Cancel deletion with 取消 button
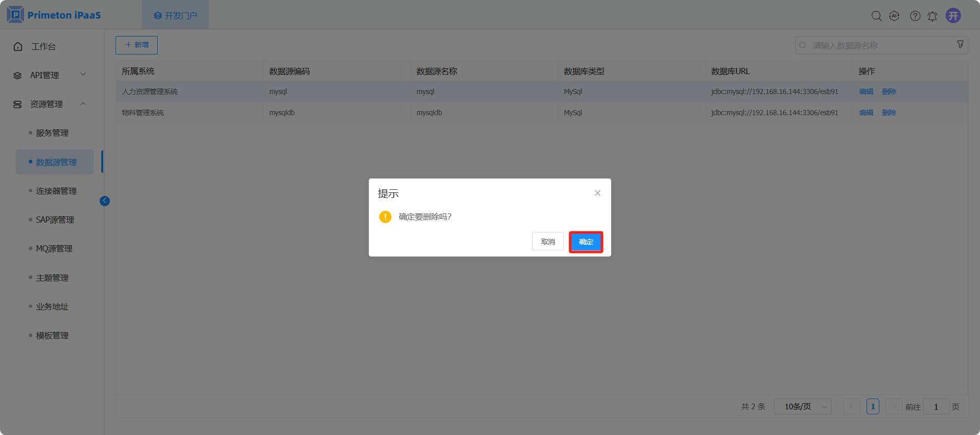980x435 pixels. (548, 242)
